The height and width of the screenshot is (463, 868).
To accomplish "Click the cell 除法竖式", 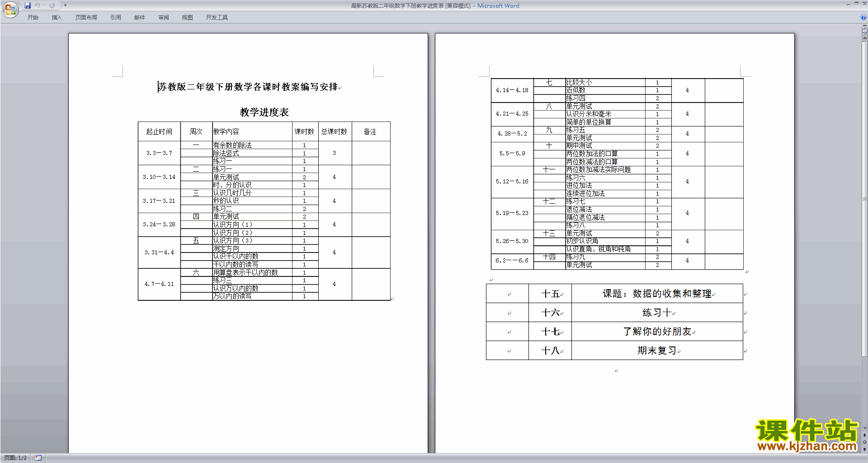I will [252, 153].
